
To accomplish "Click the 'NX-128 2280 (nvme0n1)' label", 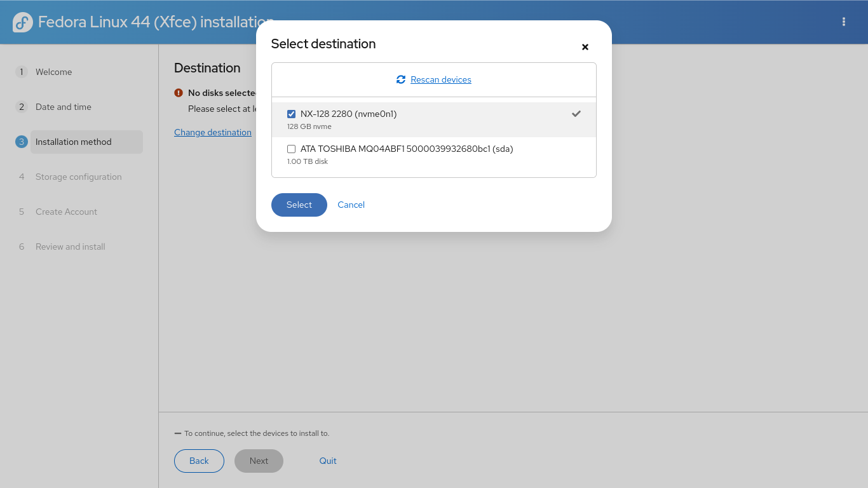I will point(348,114).
